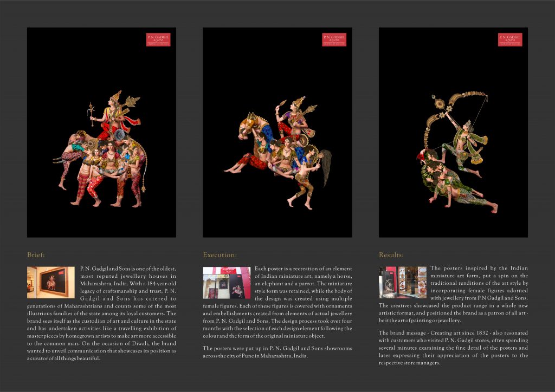Click the words 'a curator of all things beautiful.'
Viewport: 555px width, 392px height.
click(64, 358)
